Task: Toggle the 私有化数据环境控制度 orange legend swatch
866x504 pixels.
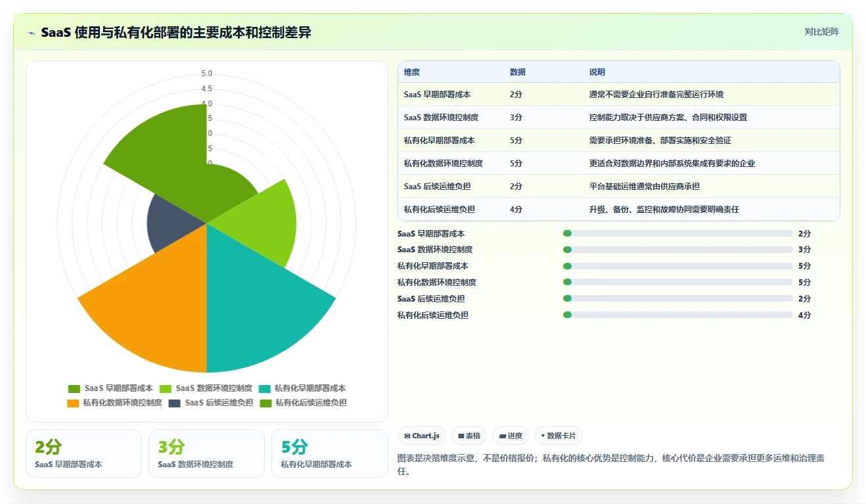Action: 72,403
